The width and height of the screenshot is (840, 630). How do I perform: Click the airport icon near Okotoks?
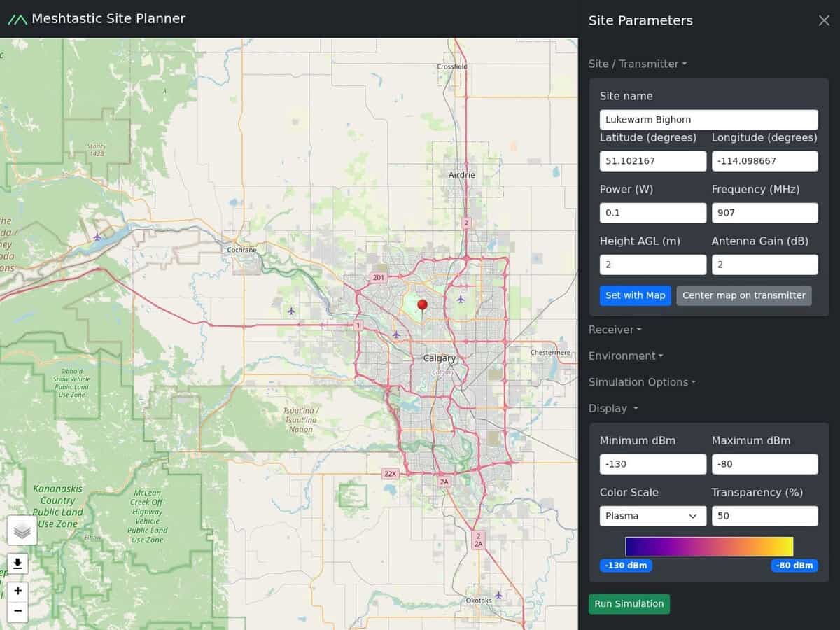point(498,596)
